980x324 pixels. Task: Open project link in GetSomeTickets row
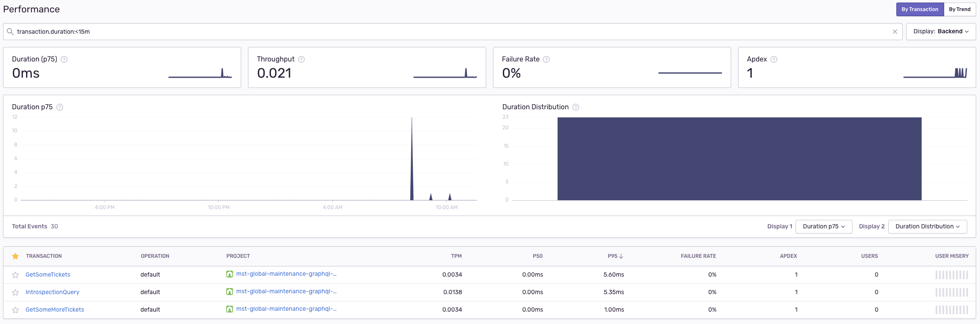(x=286, y=274)
